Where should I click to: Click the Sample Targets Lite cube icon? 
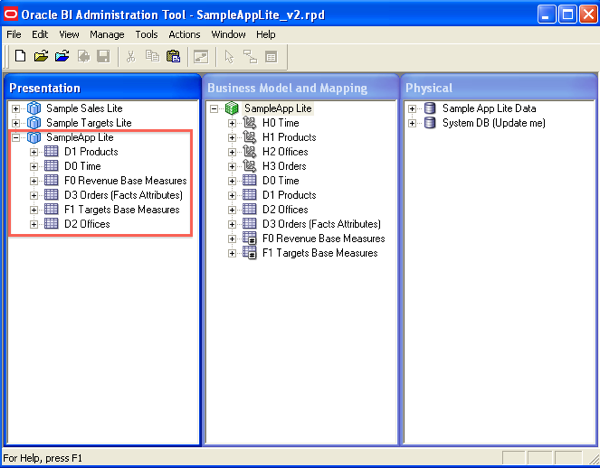[x=34, y=123]
